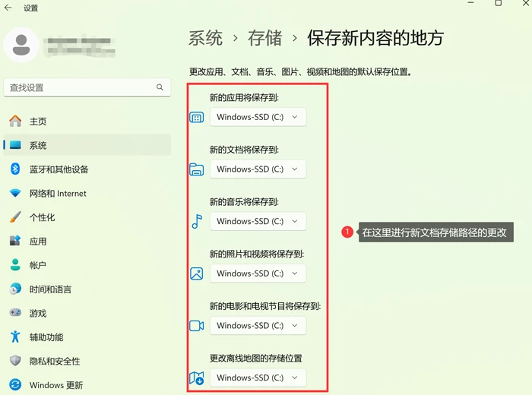This screenshot has width=532, height=395.
Task: Open the 游戏 gaming section
Action: (87, 313)
